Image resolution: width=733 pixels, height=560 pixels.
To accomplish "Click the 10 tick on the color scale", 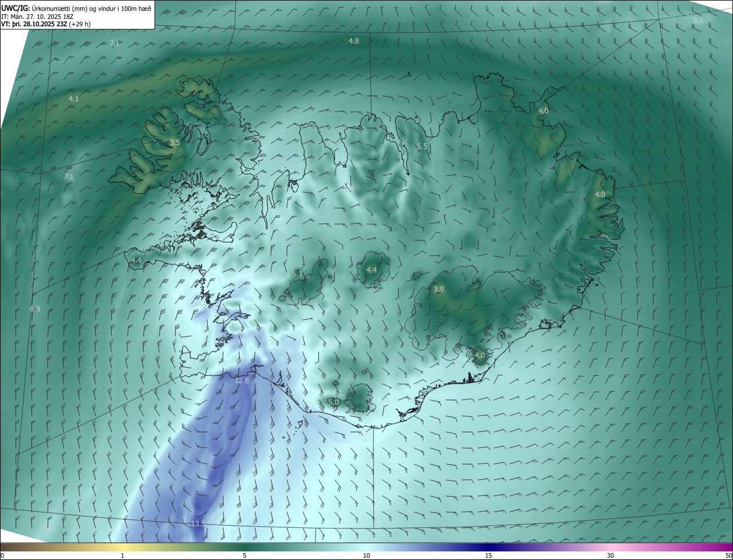I will pyautogui.click(x=366, y=556).
